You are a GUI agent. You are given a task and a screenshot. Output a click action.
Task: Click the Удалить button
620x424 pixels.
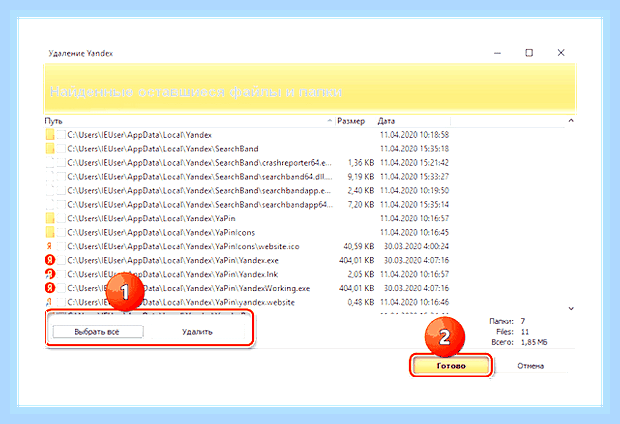click(197, 332)
